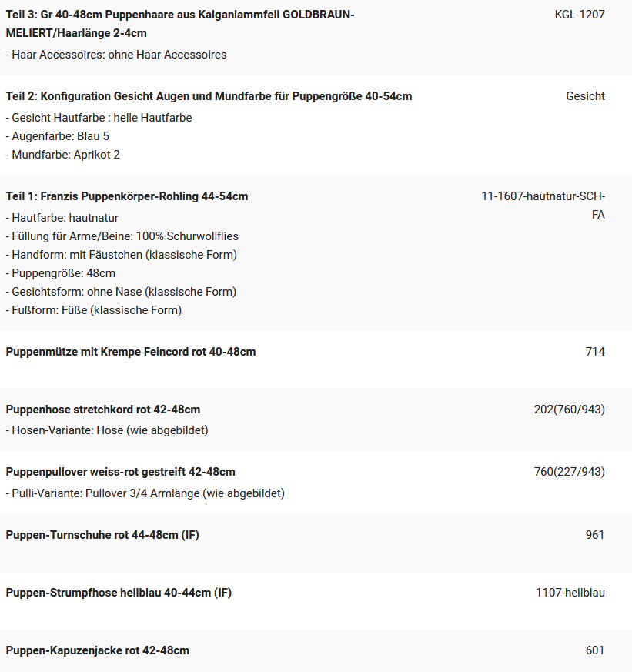Click SKU 202(760/943)

coord(569,410)
